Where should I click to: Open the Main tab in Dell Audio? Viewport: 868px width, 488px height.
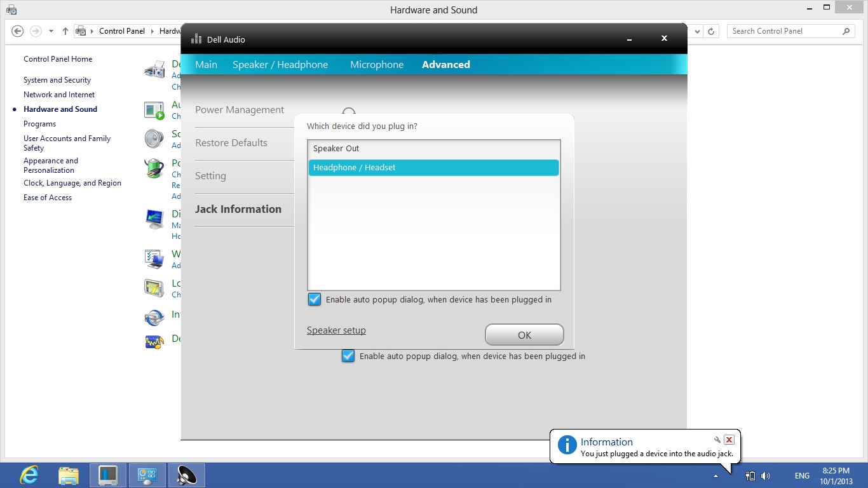coord(206,64)
